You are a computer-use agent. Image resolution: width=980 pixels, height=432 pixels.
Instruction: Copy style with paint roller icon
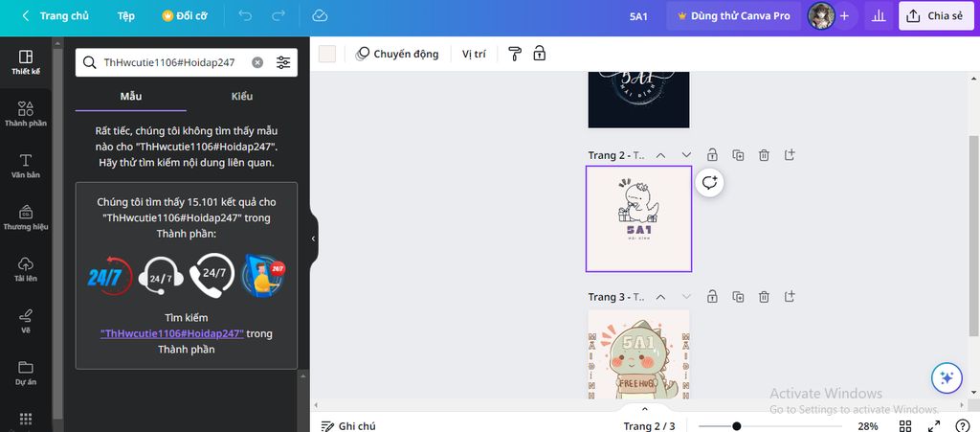(x=514, y=54)
